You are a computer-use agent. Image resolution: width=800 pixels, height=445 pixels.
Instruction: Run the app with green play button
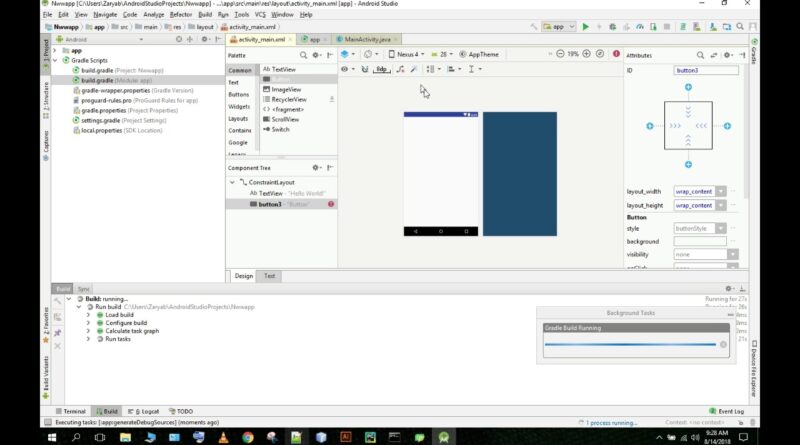[585, 27]
